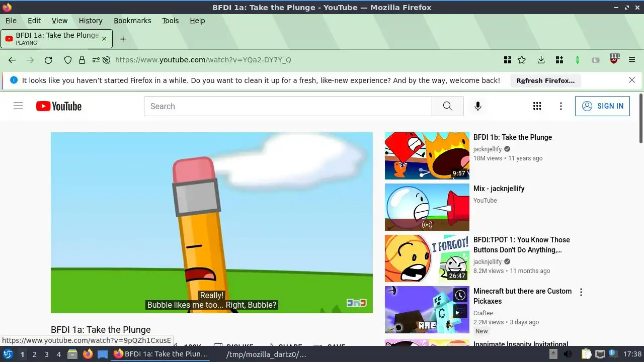The image size is (644, 362).
Task: Start voice search with the microphone
Action: pyautogui.click(x=477, y=106)
